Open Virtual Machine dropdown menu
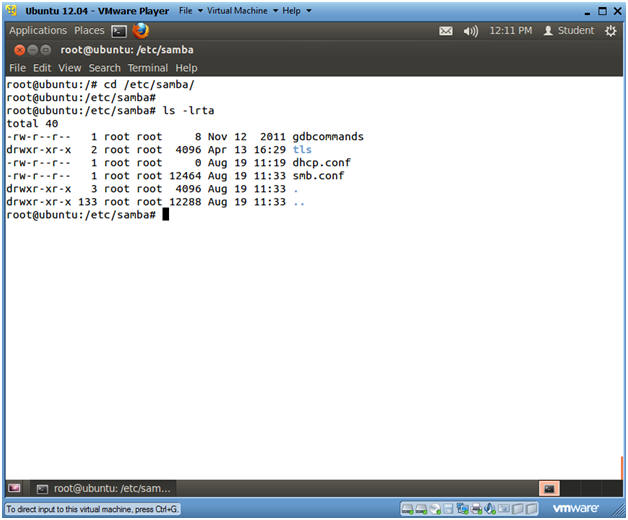The image size is (628, 520). point(242,11)
